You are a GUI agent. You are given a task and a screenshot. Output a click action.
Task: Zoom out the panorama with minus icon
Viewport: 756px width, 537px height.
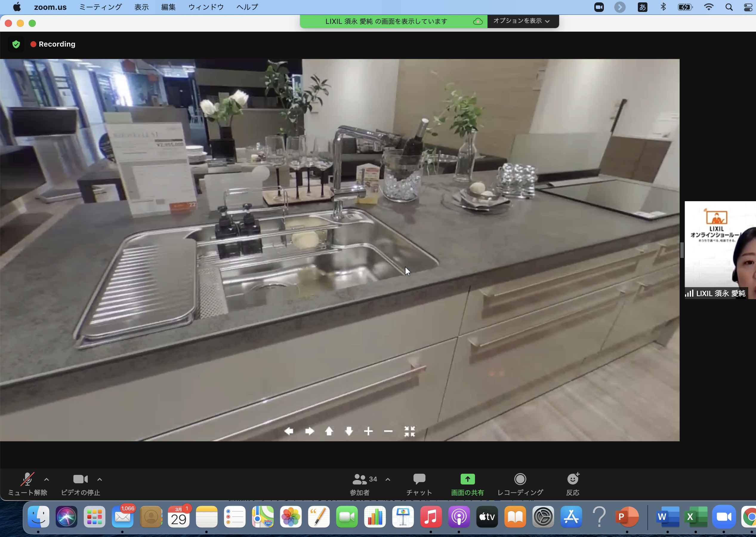[388, 431]
